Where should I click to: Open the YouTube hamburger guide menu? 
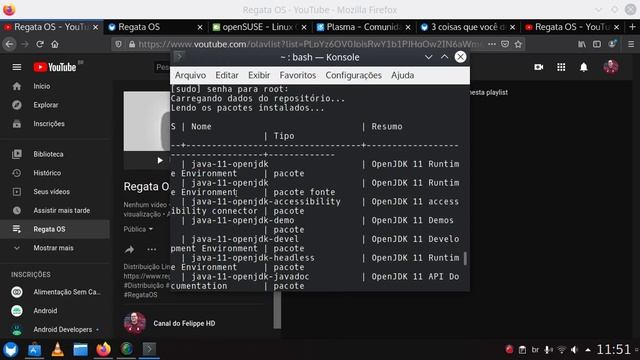(17, 67)
